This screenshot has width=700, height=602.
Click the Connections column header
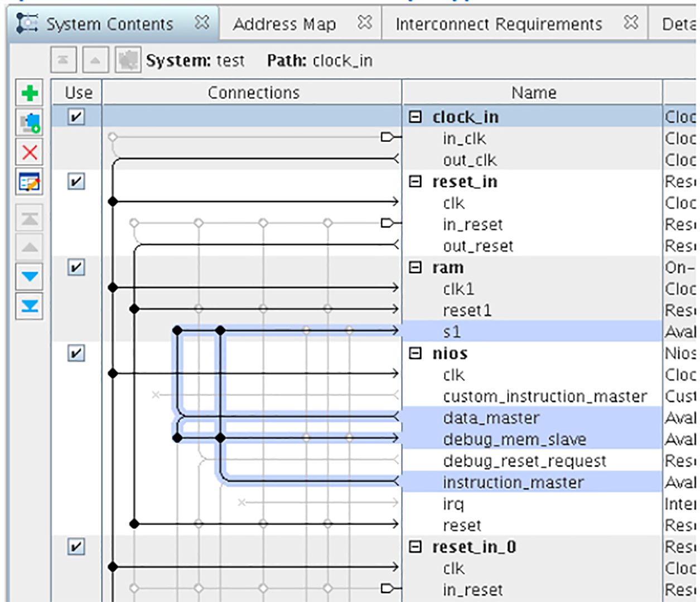[253, 93]
